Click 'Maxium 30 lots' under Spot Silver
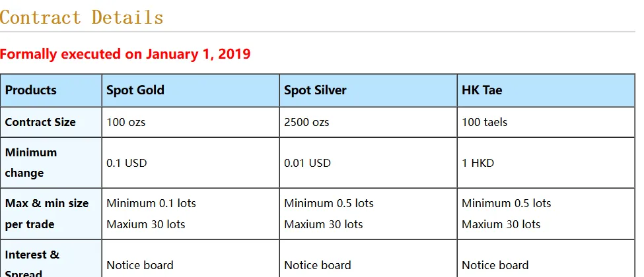Viewport: 644px width, 277px height. click(323, 224)
